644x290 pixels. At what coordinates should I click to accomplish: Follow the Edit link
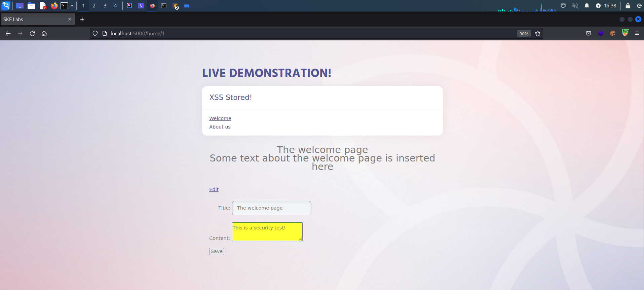214,189
